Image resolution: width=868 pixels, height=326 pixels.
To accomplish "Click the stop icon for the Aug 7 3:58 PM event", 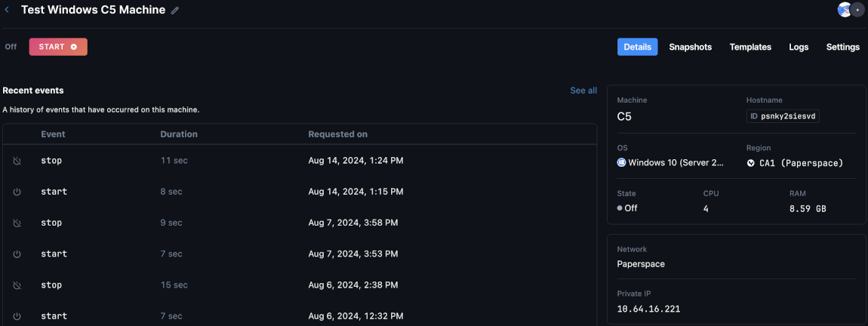I will [x=17, y=223].
